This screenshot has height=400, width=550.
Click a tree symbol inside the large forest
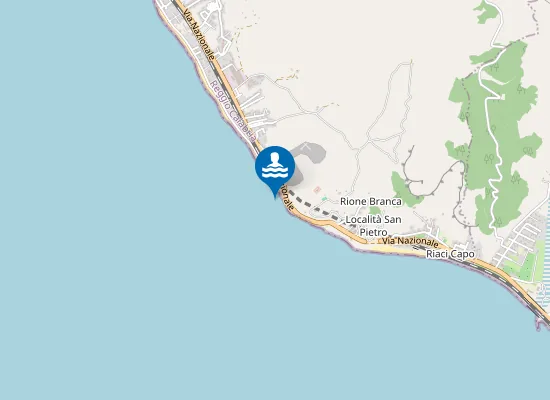tap(489, 159)
